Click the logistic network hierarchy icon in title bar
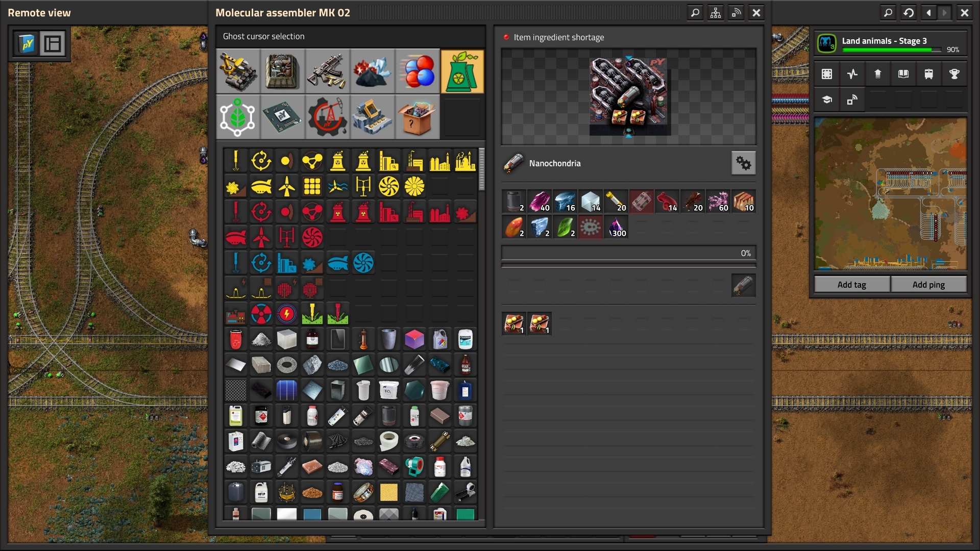 tap(716, 13)
